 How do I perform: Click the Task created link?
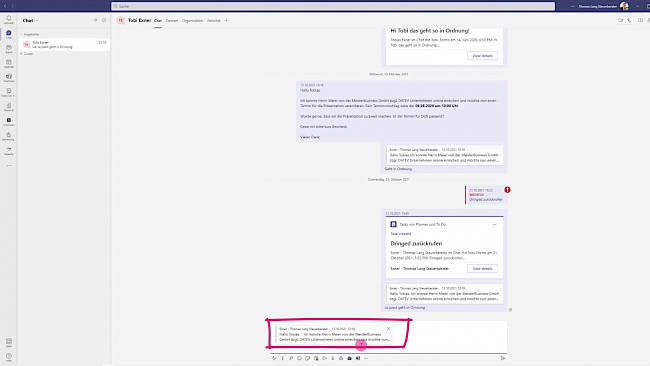click(x=401, y=234)
